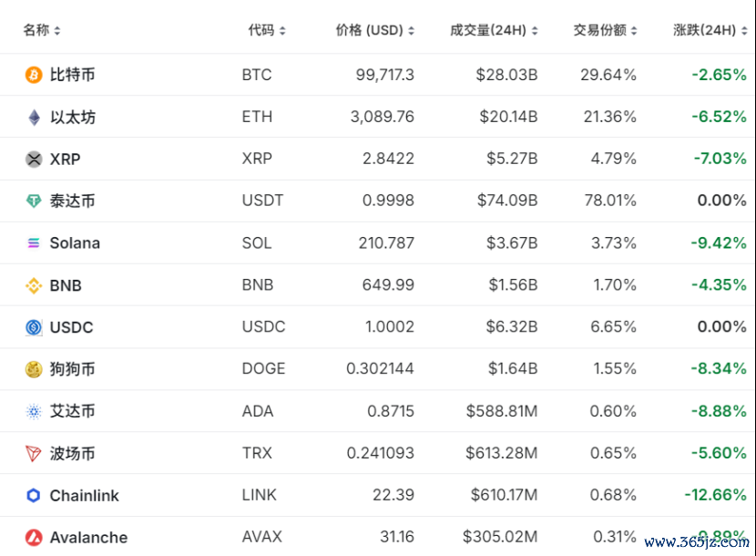Click the Avalanche red logo icon
Image resolution: width=756 pixels, height=556 pixels.
34,537
